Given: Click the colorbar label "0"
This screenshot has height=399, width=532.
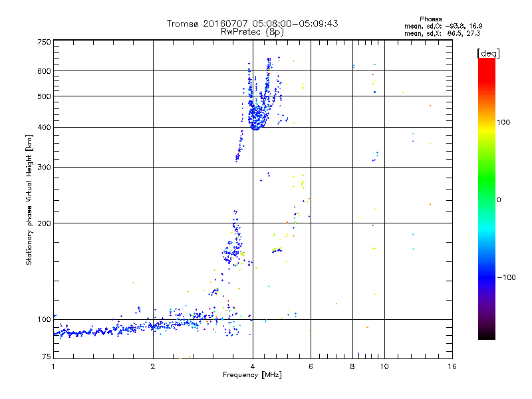Looking at the screenshot, I should click(498, 199).
